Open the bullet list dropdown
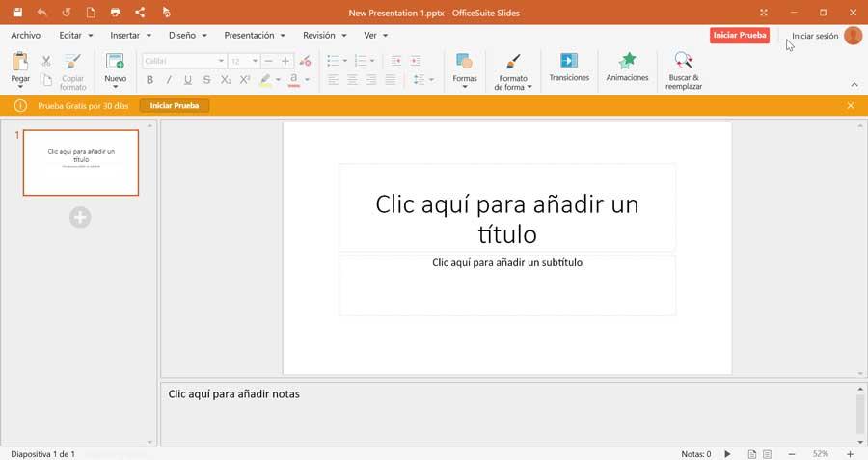The image size is (868, 460). [345, 61]
